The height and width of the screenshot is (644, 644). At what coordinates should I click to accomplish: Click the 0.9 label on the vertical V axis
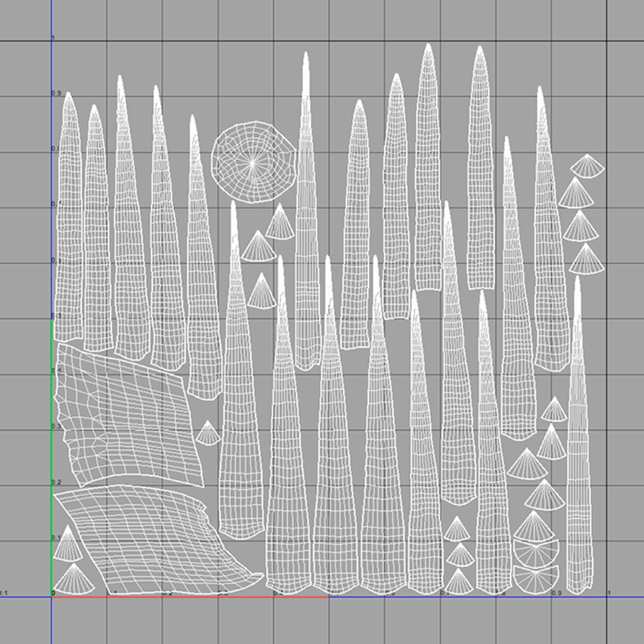tap(56, 93)
